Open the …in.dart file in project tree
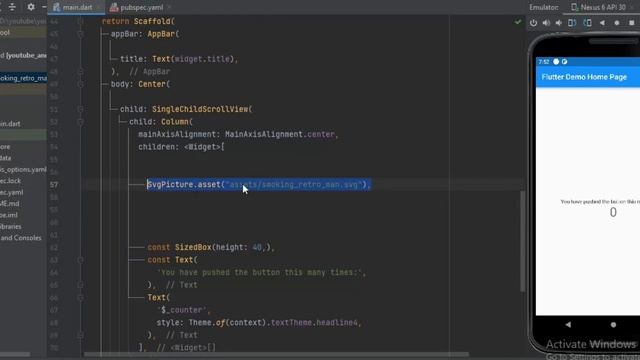The height and width of the screenshot is (360, 640). coord(10,124)
